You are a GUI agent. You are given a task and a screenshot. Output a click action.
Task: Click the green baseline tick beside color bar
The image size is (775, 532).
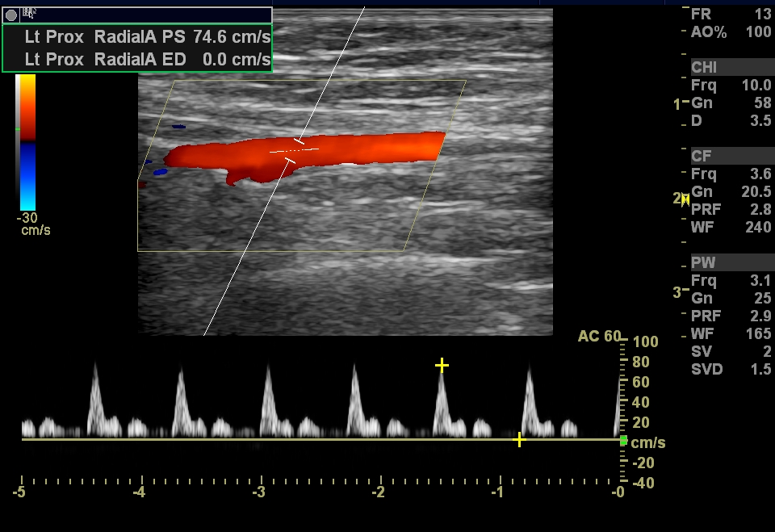(17, 128)
